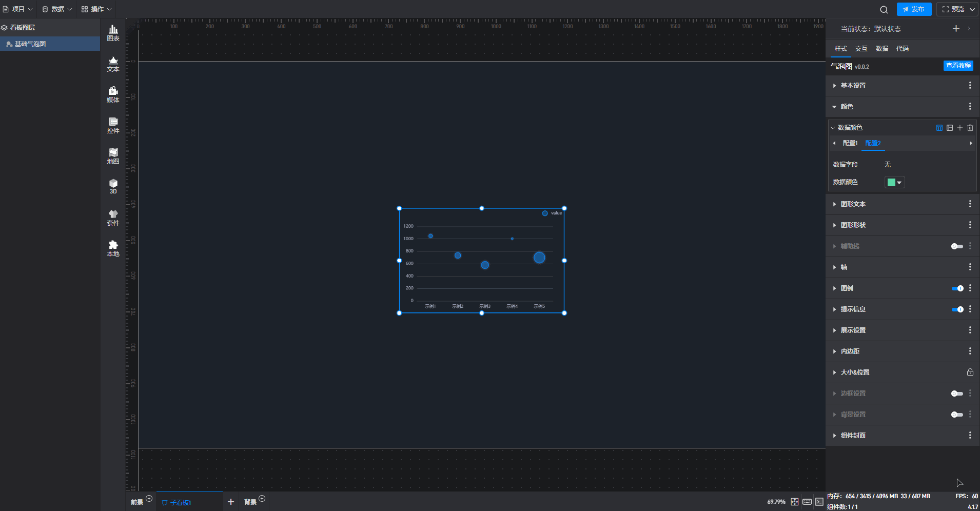
Task: Add a 背景 background layer
Action: pos(262,499)
